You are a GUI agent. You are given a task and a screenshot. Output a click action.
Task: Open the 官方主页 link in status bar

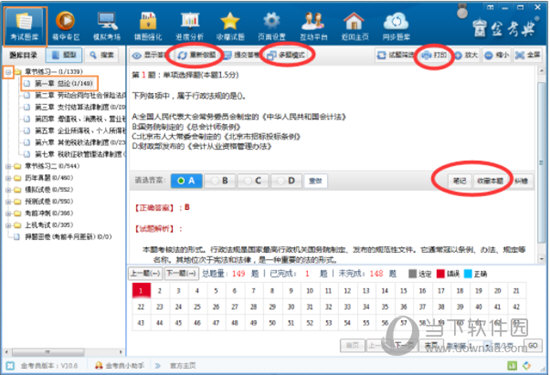click(182, 366)
